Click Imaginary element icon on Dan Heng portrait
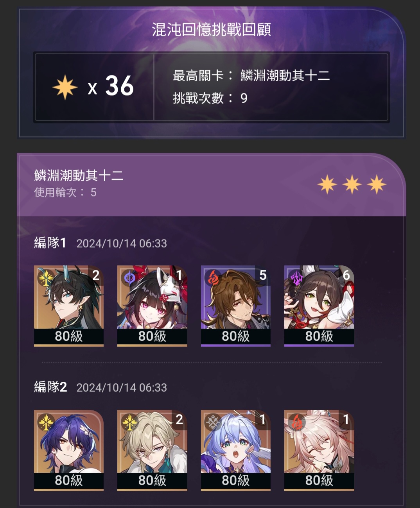Screen dimensions: 420x508 pos(46,278)
